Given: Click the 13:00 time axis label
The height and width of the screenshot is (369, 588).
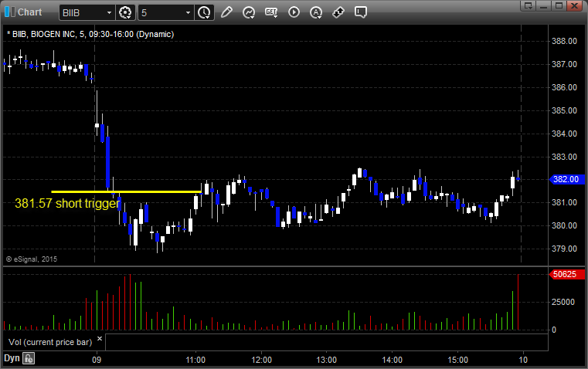Looking at the screenshot, I should (x=327, y=360).
